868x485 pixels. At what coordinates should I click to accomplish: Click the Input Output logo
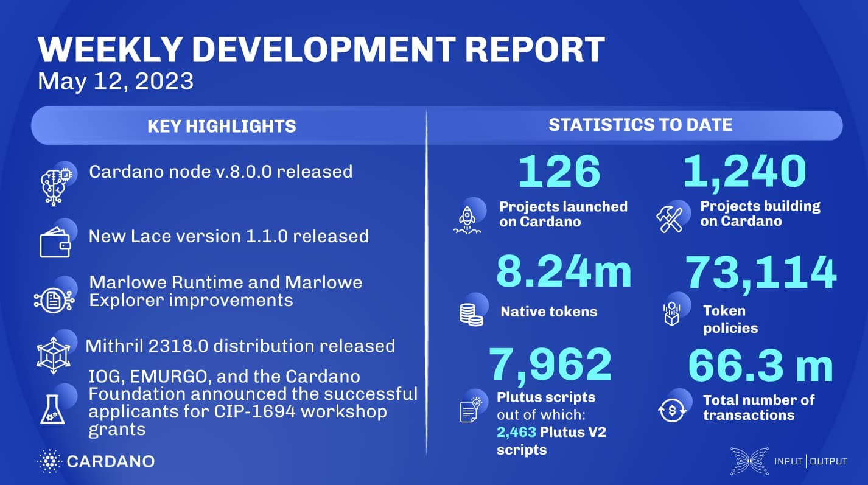coord(788,461)
